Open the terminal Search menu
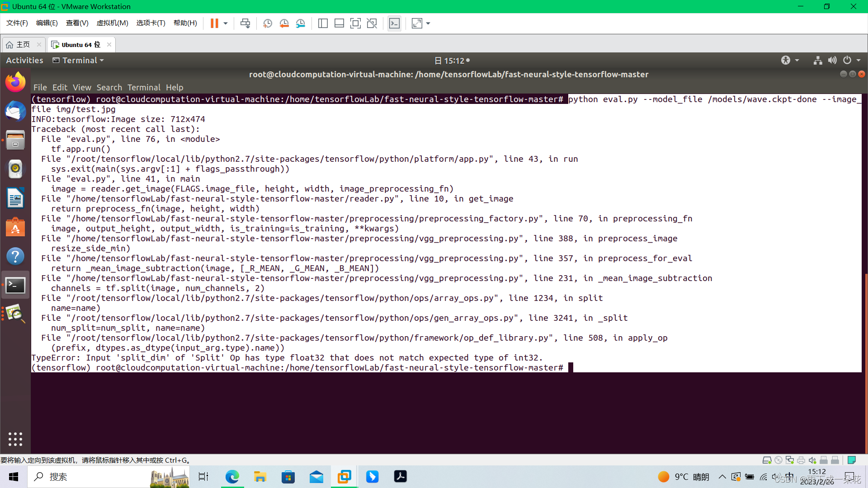868x488 pixels. point(109,87)
